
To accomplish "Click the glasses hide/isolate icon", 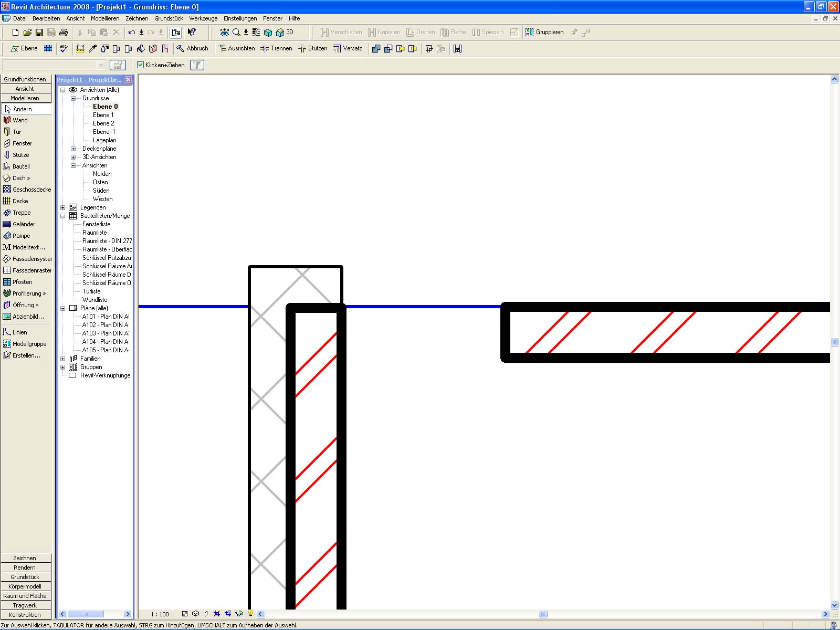I will pyautogui.click(x=239, y=614).
